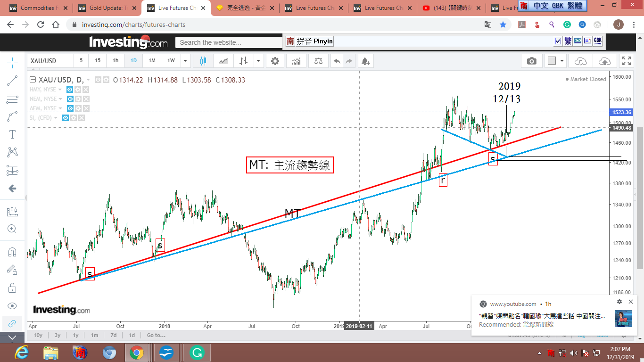Screen dimensions: 644x362
Task: Switch to the Gold Update browser tab
Action: pos(107,8)
